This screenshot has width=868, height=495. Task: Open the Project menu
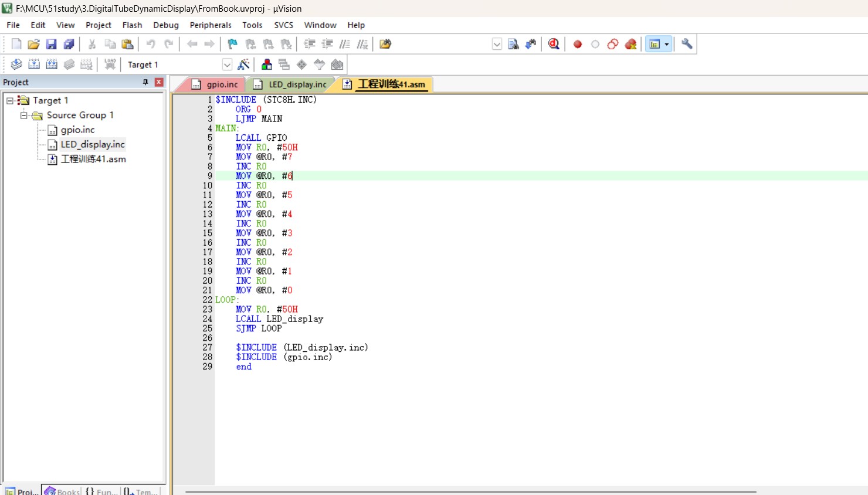(x=99, y=25)
